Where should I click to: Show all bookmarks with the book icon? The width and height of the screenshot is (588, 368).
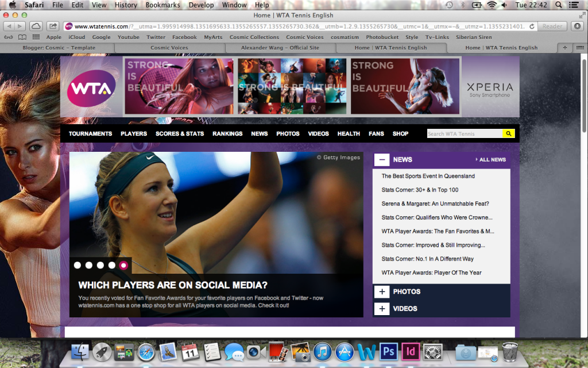22,37
